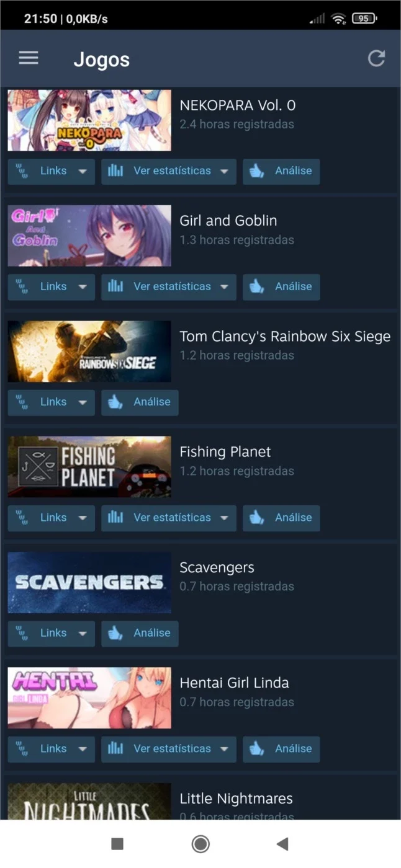Tap Análise button for Fishing Planet
Viewport: 401px width, 868px height.
281,518
